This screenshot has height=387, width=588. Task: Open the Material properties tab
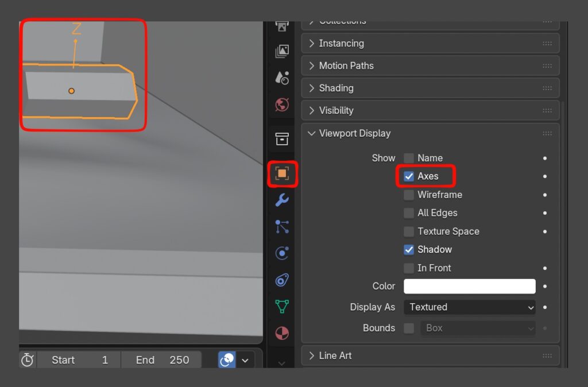click(282, 333)
